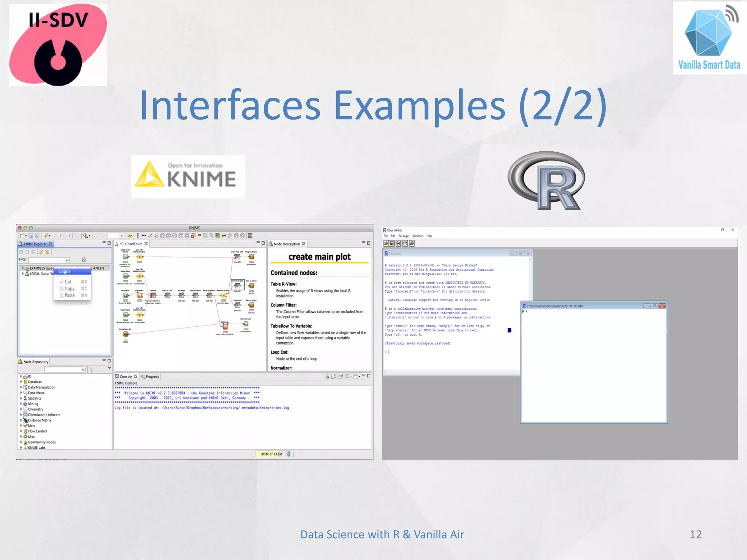Expand the Statistics node category

click(x=21, y=398)
